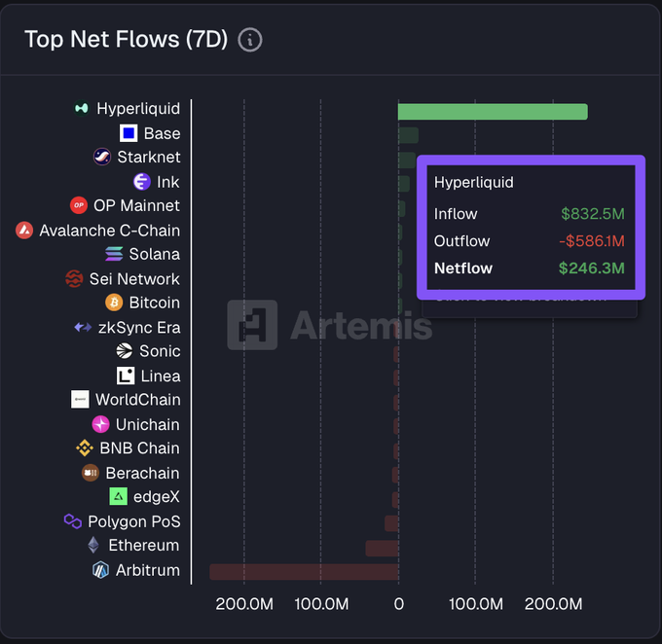Click the Starknet chain logo icon
662x644 pixels.
pyautogui.click(x=101, y=157)
